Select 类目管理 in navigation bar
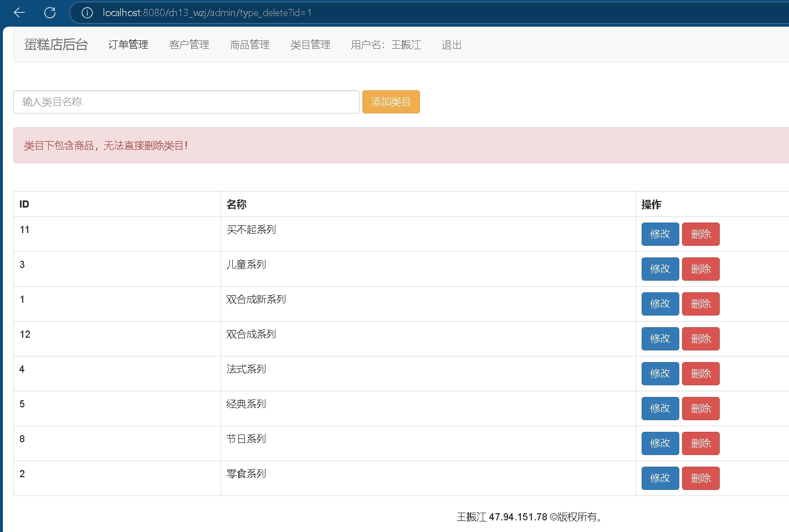 click(310, 45)
